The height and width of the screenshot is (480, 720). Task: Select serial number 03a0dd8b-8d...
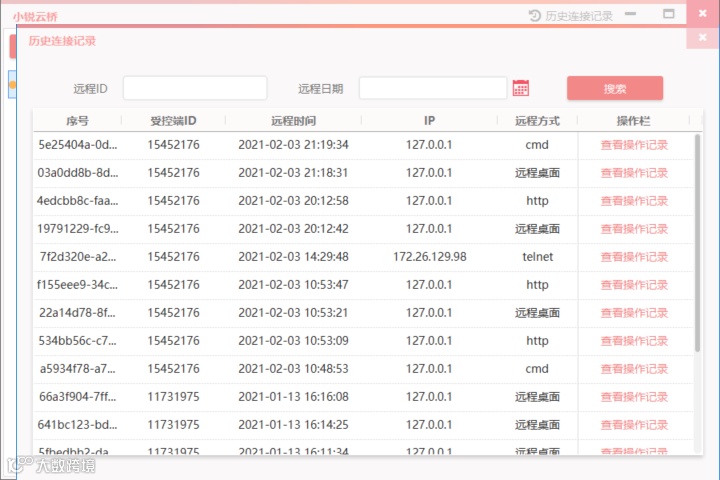tap(78, 173)
